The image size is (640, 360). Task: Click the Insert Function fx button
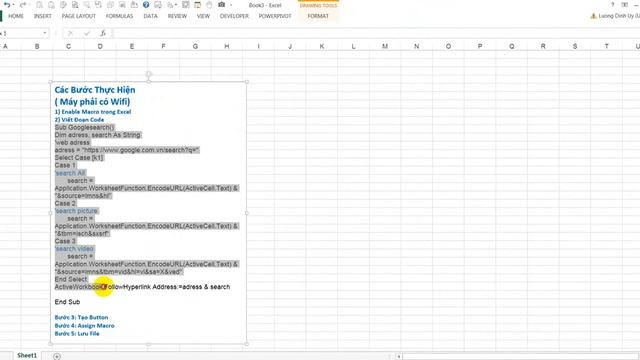[103, 33]
